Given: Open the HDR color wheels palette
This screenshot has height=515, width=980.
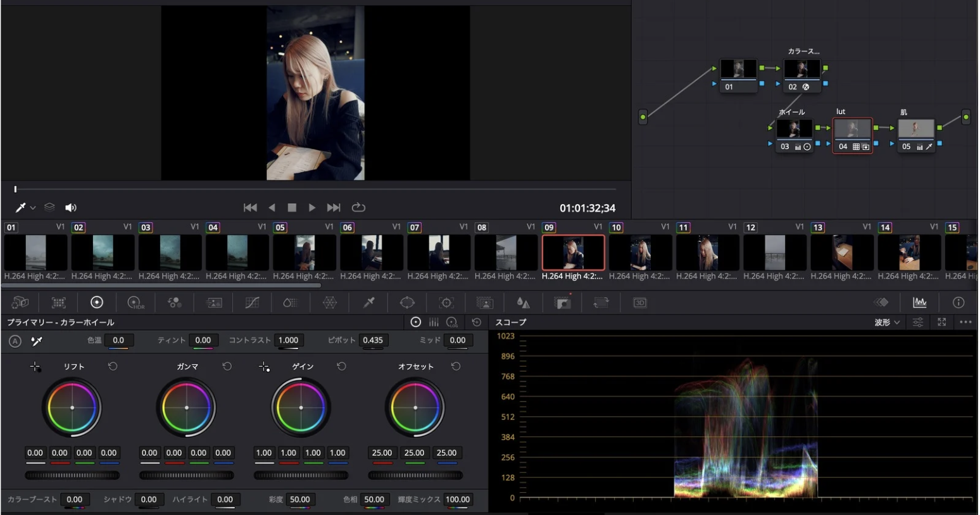Looking at the screenshot, I should [x=135, y=303].
